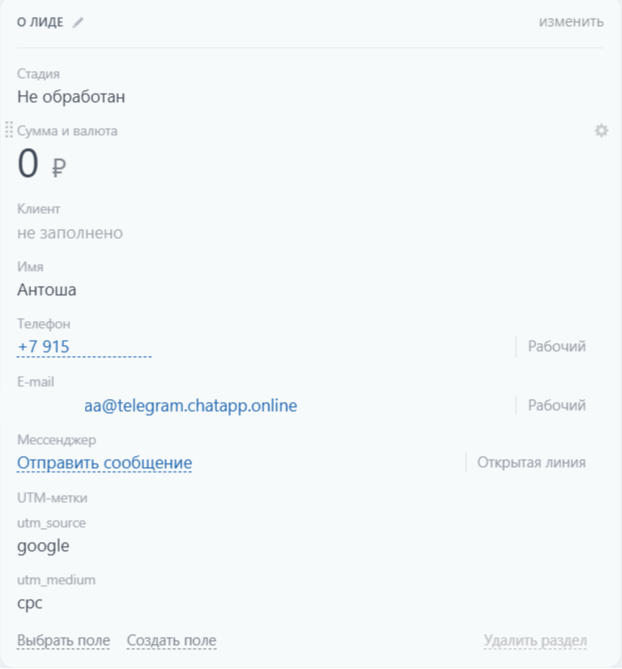The height and width of the screenshot is (669, 622).
Task: Open the telegram.chatapp.online email address
Action: pos(190,405)
